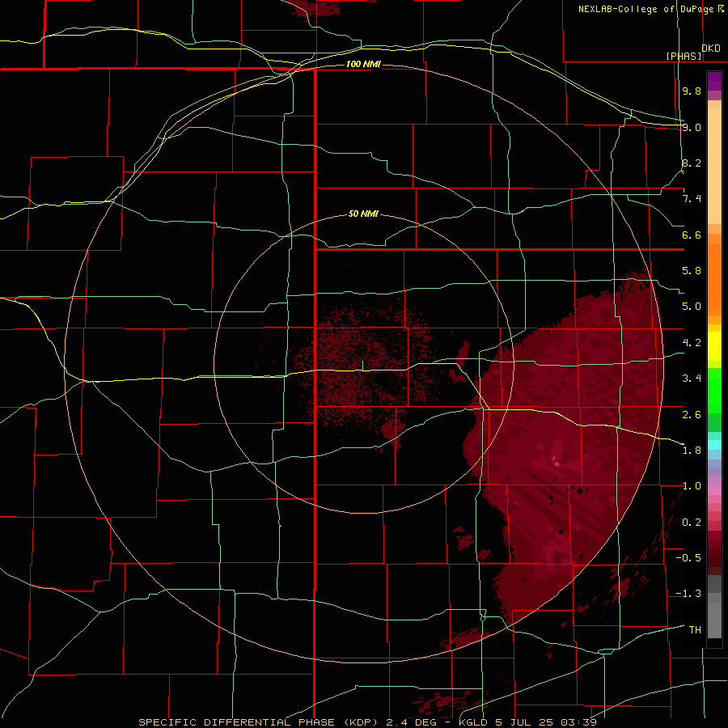Click the 5.0 value on the color scale
The height and width of the screenshot is (728, 728).
click(x=692, y=307)
